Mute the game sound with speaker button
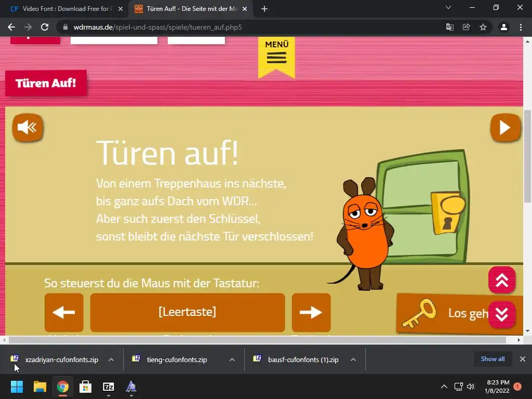 (28, 128)
